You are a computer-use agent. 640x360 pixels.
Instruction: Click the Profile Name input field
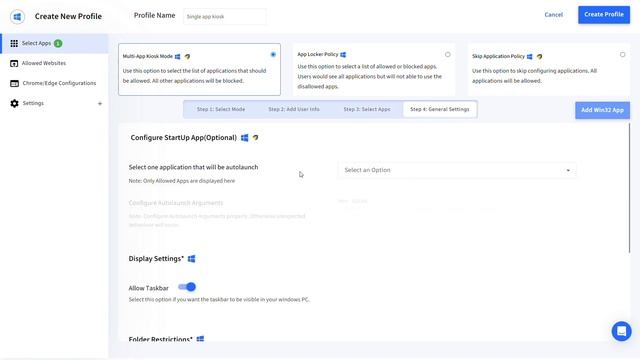click(x=224, y=17)
